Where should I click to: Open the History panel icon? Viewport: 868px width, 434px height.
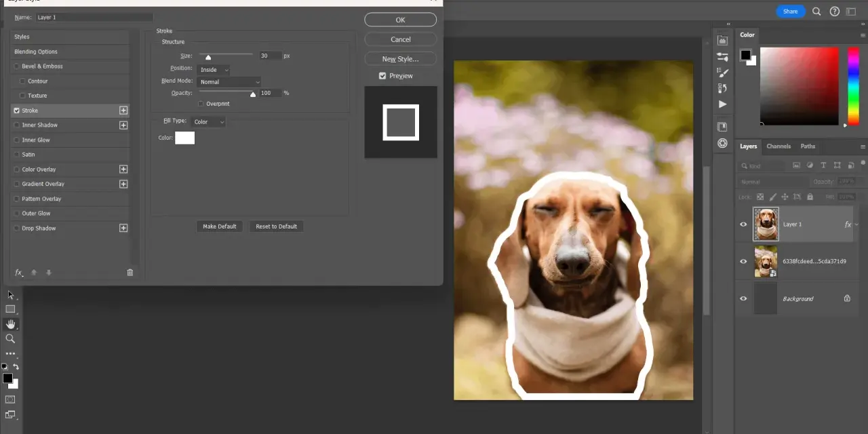click(x=723, y=88)
